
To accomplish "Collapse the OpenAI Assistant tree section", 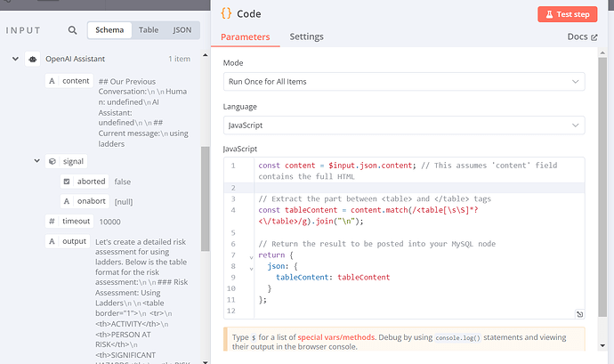I will tap(15, 59).
